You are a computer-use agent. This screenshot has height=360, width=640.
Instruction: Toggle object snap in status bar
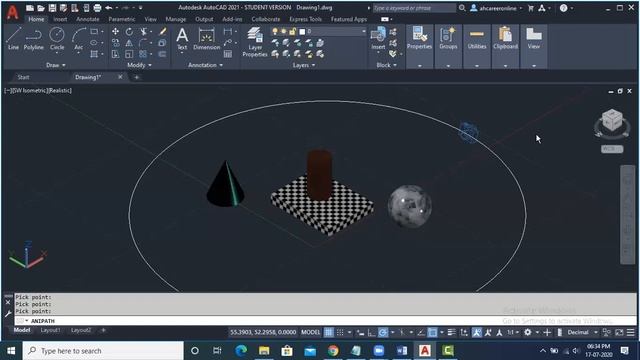pyautogui.click(x=432, y=332)
